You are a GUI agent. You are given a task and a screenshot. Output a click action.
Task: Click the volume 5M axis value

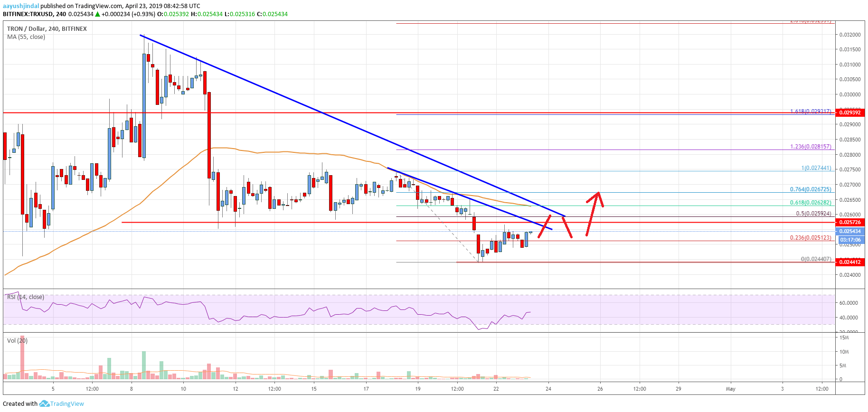tap(843, 365)
